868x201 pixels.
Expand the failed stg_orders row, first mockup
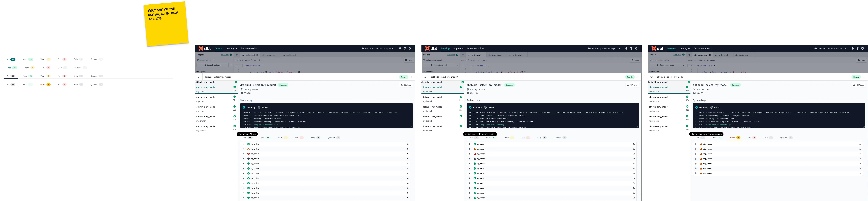point(243,154)
